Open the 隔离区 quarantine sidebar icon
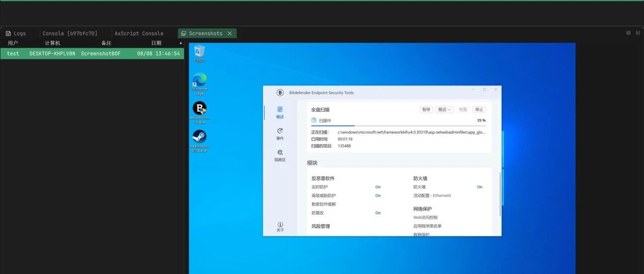 click(x=280, y=152)
